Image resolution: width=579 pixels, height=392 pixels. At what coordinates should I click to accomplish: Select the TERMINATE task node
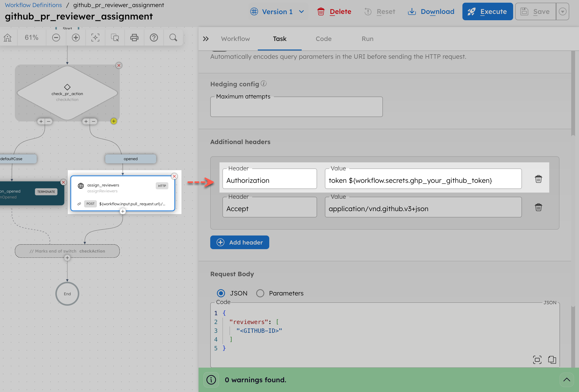(32, 194)
